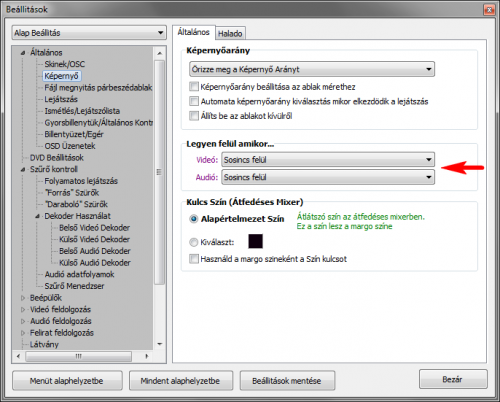Select "Forrás" Szűrők tree item

click(72, 193)
